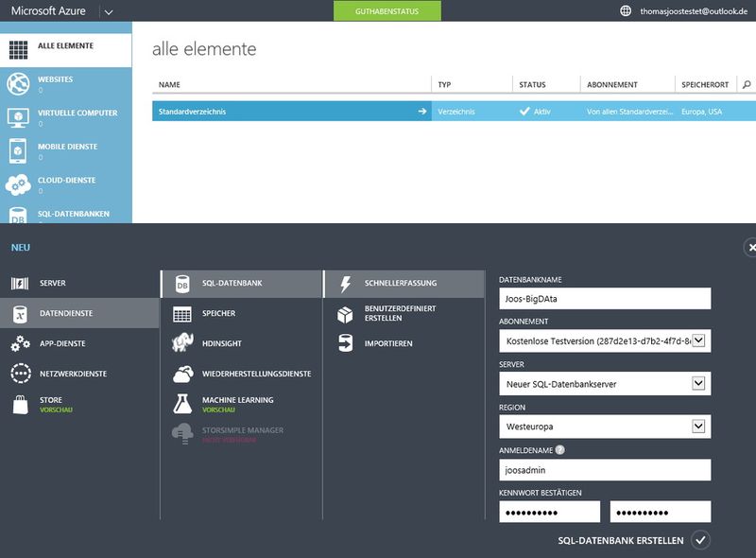Click the Speicherort column header
This screenshot has height=558, width=756.
(x=705, y=84)
